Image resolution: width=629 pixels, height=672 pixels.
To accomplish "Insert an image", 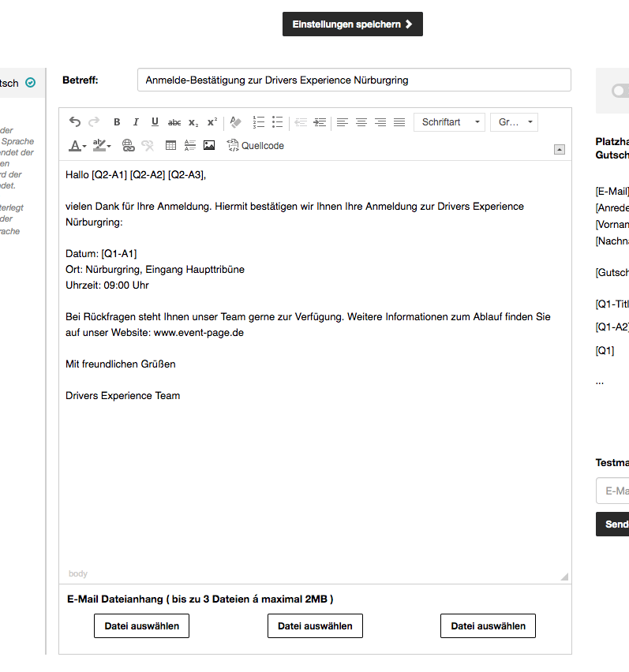I will 209,146.
